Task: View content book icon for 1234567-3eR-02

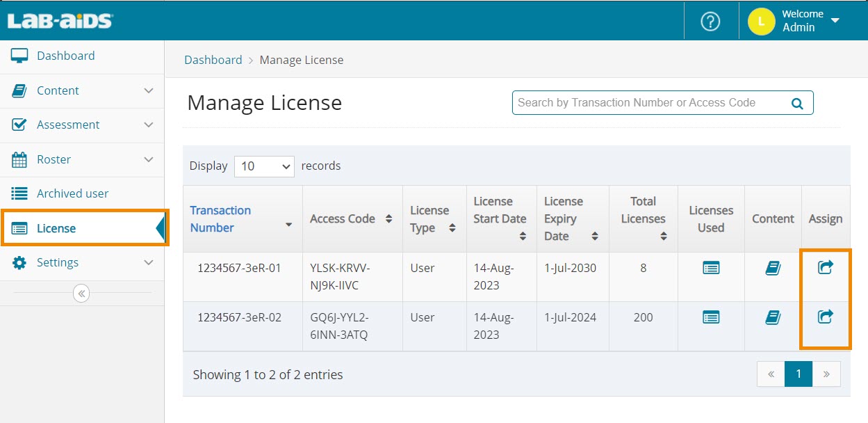Action: pyautogui.click(x=773, y=317)
